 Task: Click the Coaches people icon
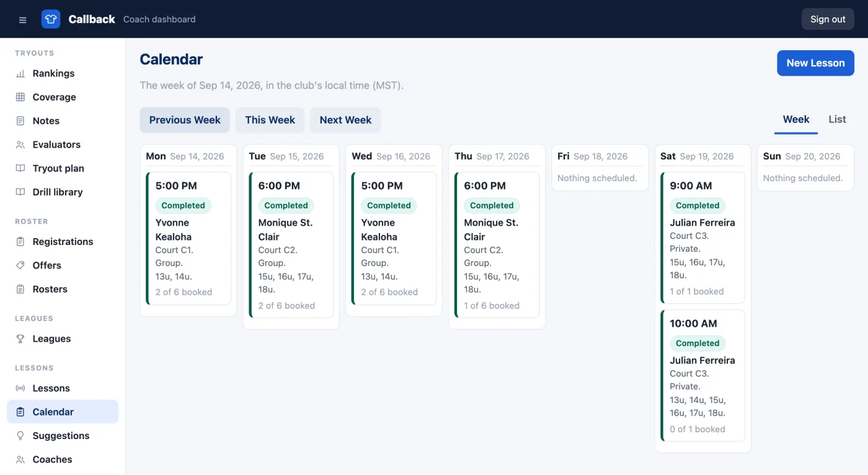tap(20, 459)
